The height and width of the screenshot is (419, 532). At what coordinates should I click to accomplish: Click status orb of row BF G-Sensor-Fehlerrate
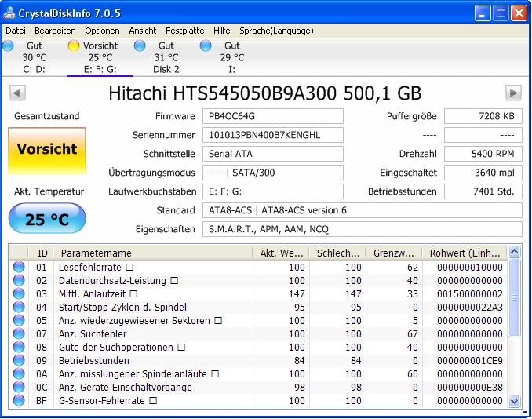(x=19, y=400)
